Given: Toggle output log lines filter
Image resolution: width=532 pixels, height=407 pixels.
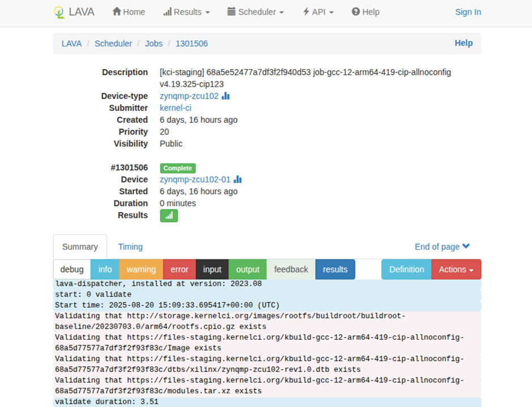Looking at the screenshot, I should (247, 269).
